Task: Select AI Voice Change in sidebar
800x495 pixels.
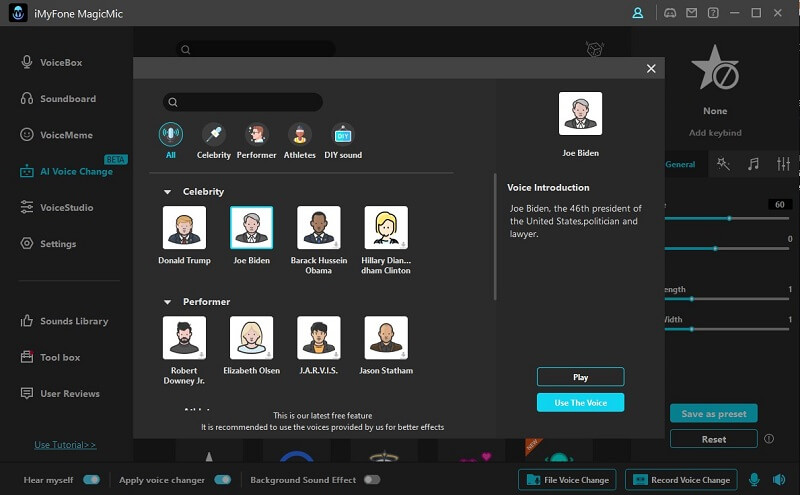Action: coord(66,171)
